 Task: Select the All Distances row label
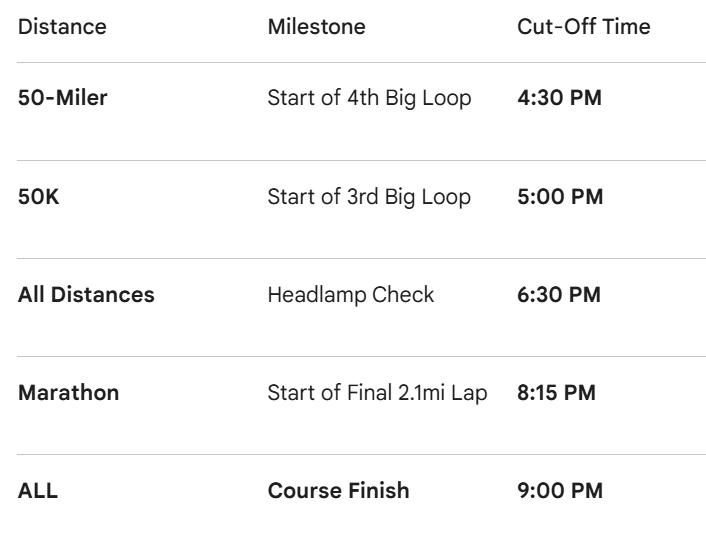pyautogui.click(x=86, y=295)
